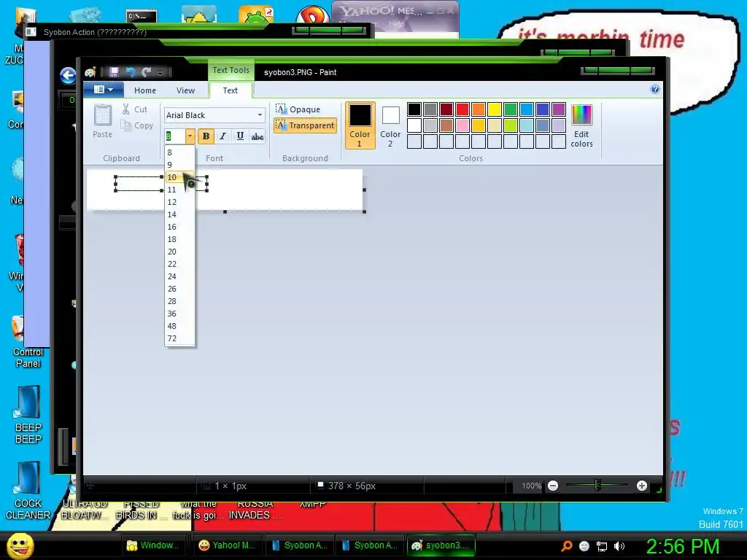
Task: Click the zoom out minus button
Action: [553, 486]
